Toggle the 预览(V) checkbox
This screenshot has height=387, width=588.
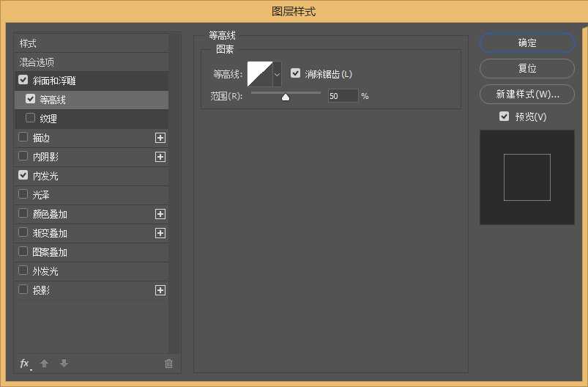click(505, 117)
